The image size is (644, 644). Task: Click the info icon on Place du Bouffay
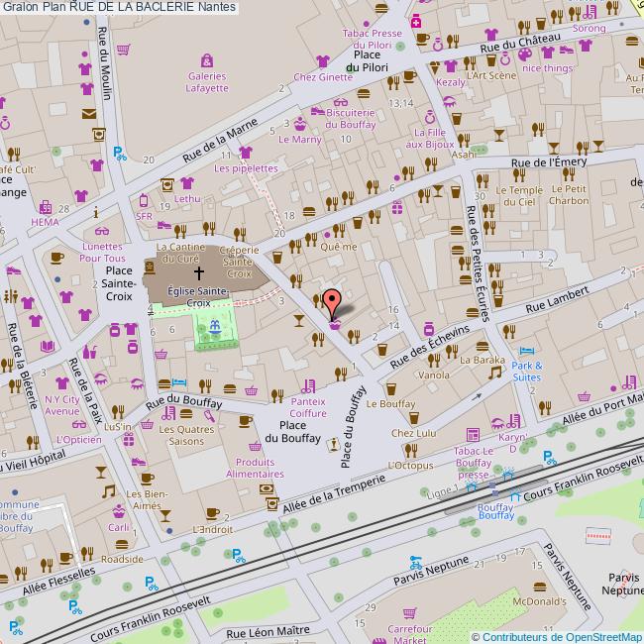(x=333, y=442)
